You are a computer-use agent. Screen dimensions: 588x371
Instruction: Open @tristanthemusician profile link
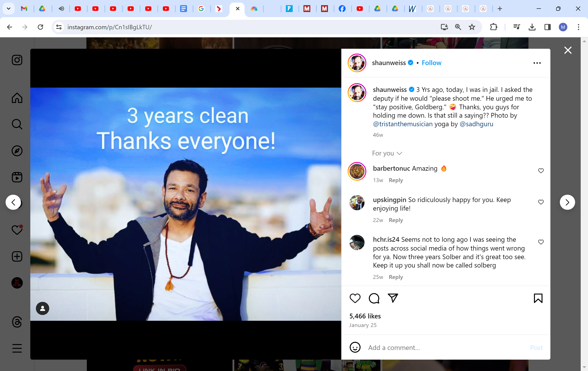(x=403, y=124)
